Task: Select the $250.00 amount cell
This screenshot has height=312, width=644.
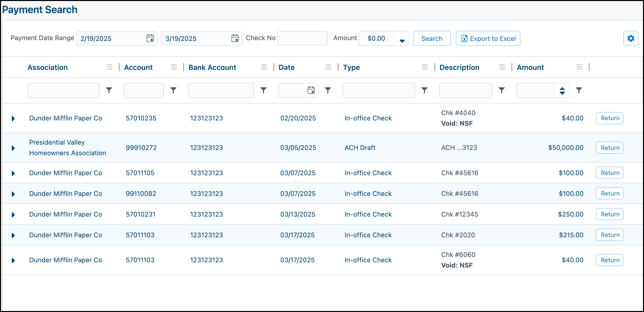Action: pos(571,214)
